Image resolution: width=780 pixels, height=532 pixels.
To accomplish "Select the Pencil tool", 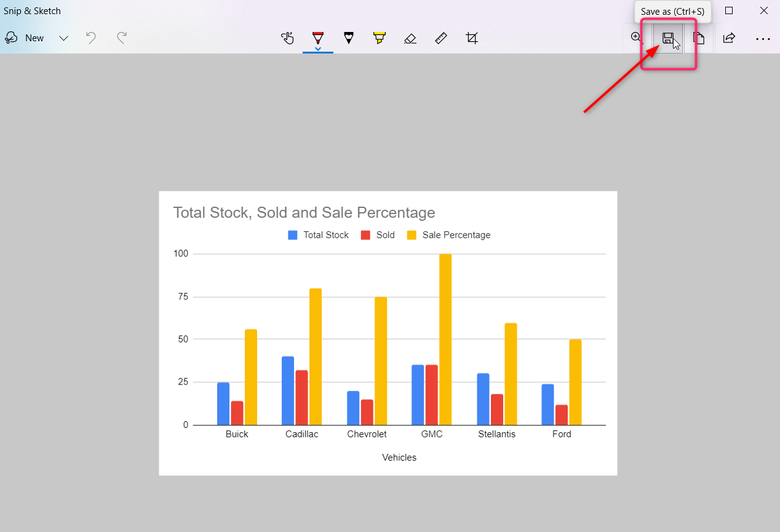I will click(349, 38).
